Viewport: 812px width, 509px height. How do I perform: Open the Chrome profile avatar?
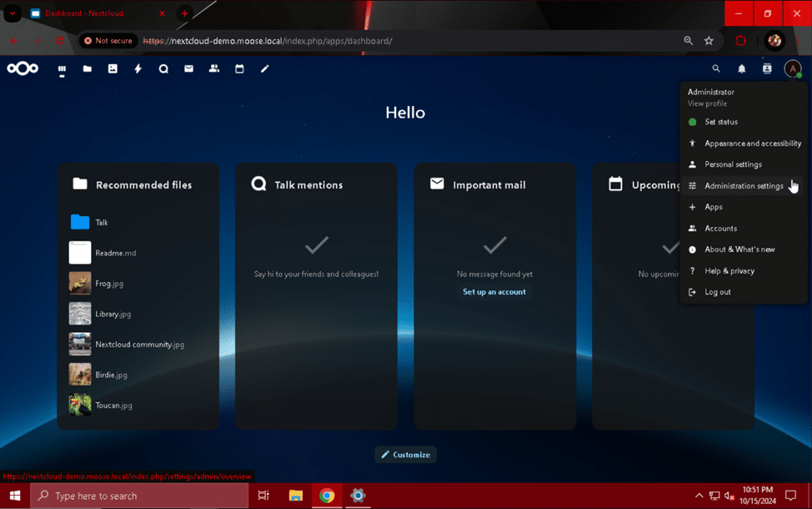(x=774, y=40)
